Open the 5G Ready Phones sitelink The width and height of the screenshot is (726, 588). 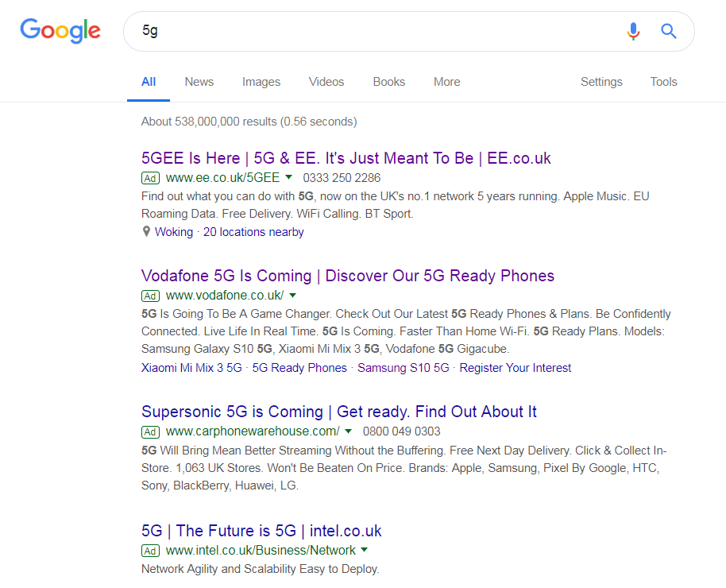coord(299,368)
